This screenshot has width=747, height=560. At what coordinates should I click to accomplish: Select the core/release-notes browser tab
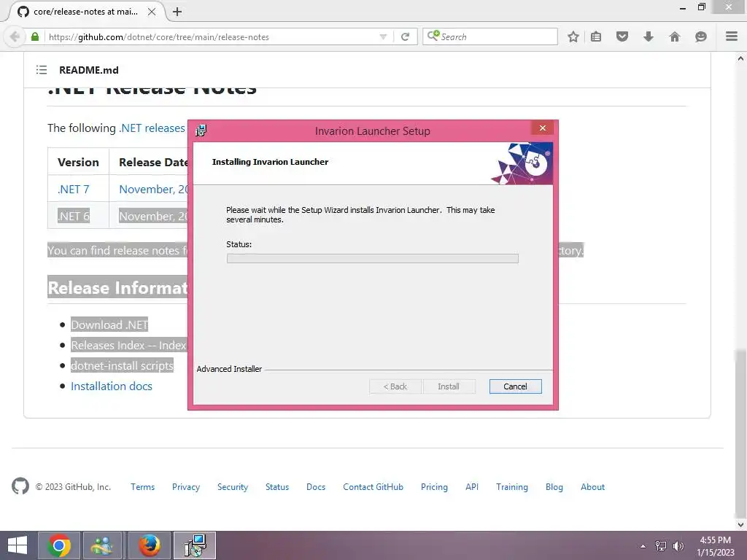[86, 12]
